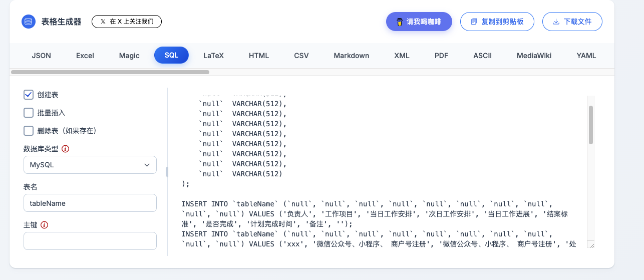Select the LaTeX format tab
Screen dimensions: 644x280
(x=213, y=56)
